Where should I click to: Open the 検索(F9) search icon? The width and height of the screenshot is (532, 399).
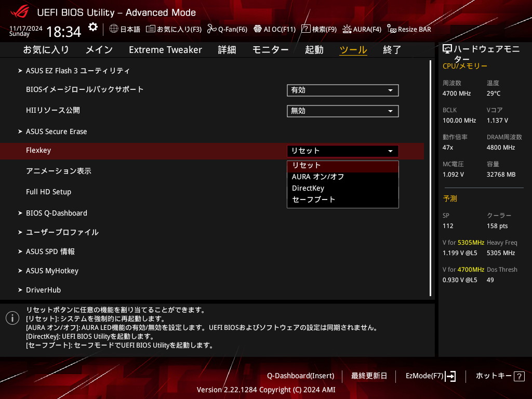305,29
